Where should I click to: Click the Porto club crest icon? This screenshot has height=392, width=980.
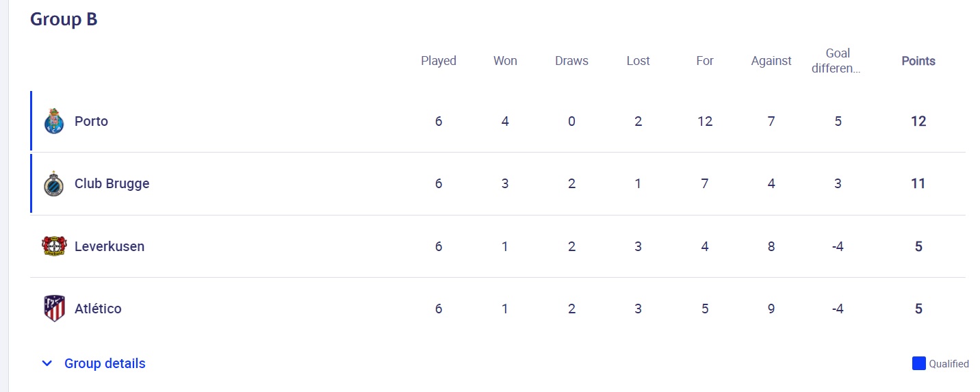click(x=53, y=121)
